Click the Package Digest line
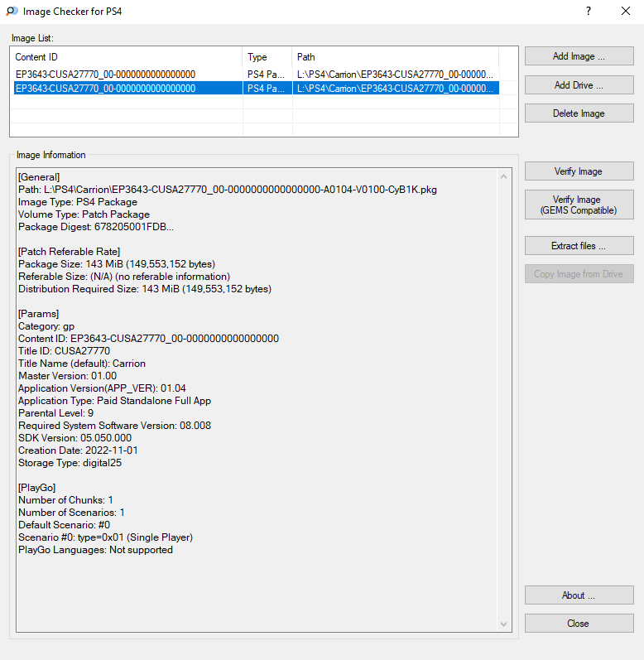The image size is (644, 660). tap(96, 227)
